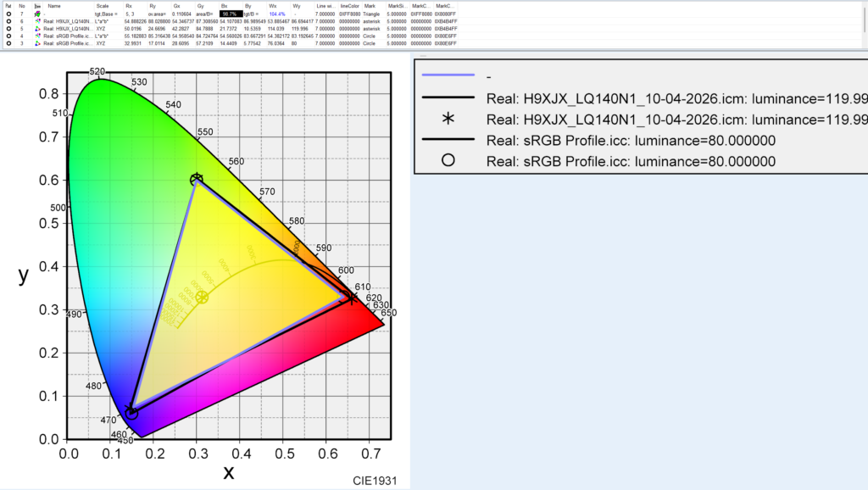Click the Mark column header
Viewport: 868px width, 490px height.
click(370, 6)
